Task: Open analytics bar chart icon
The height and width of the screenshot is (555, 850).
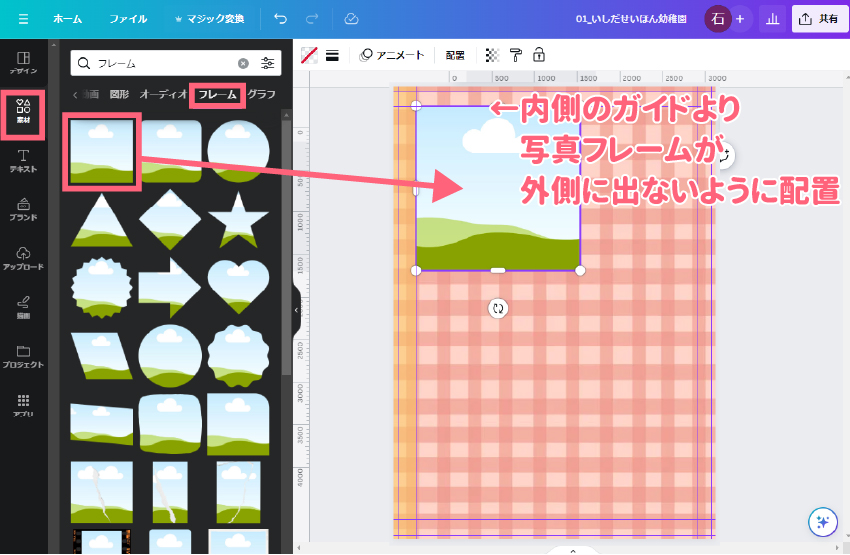Action: [x=772, y=19]
